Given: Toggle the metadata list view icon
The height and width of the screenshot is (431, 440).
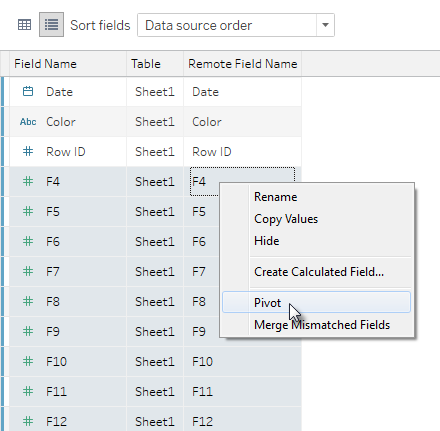Looking at the screenshot, I should (x=51, y=25).
